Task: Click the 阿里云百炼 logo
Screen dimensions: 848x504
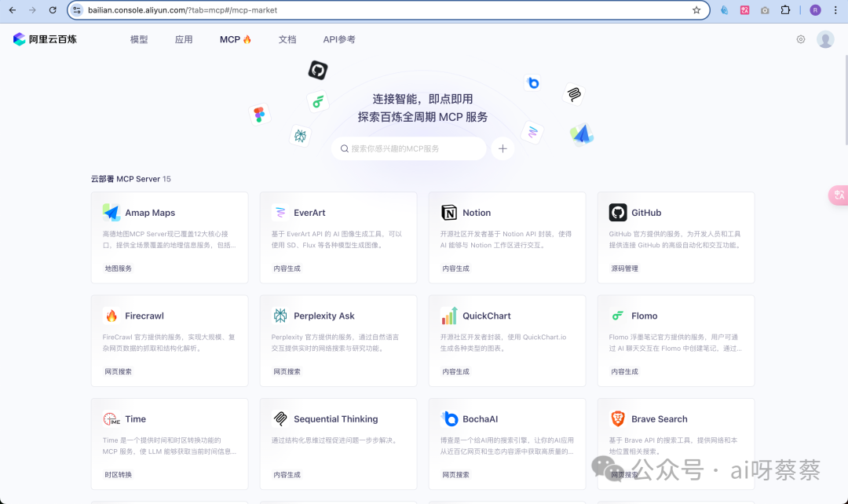Action: coord(45,39)
